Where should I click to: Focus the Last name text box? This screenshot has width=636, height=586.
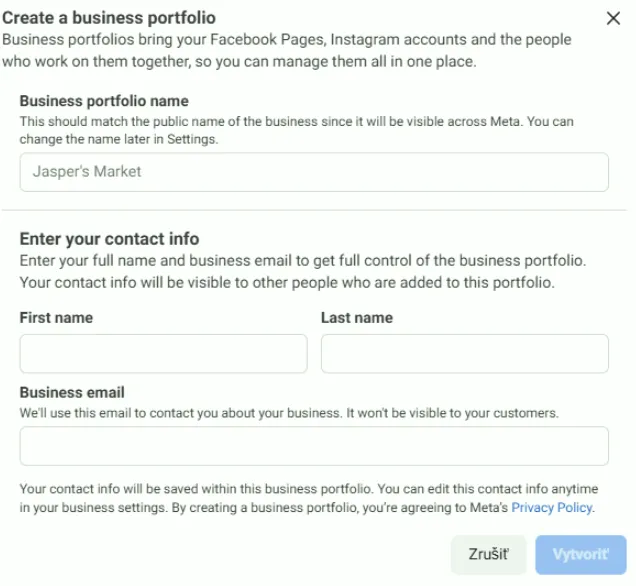tap(464, 353)
